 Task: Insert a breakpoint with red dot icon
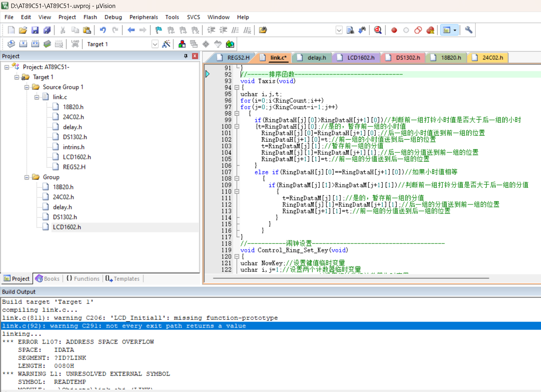(394, 30)
